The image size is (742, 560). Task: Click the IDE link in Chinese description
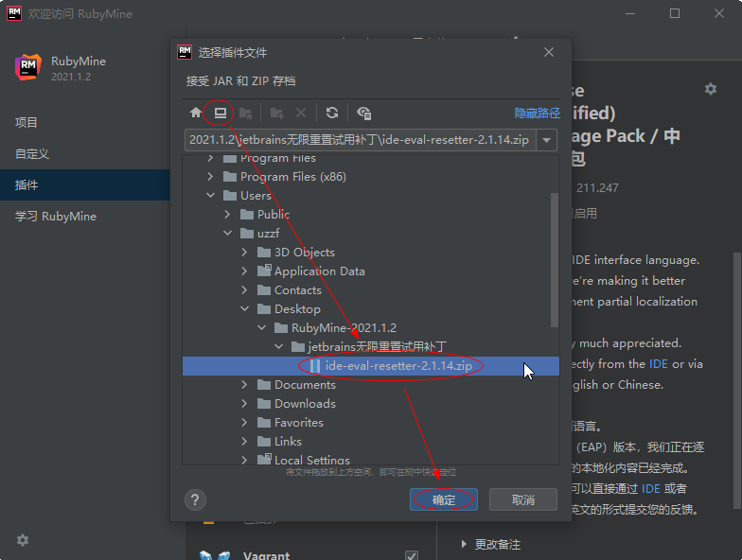point(651,488)
